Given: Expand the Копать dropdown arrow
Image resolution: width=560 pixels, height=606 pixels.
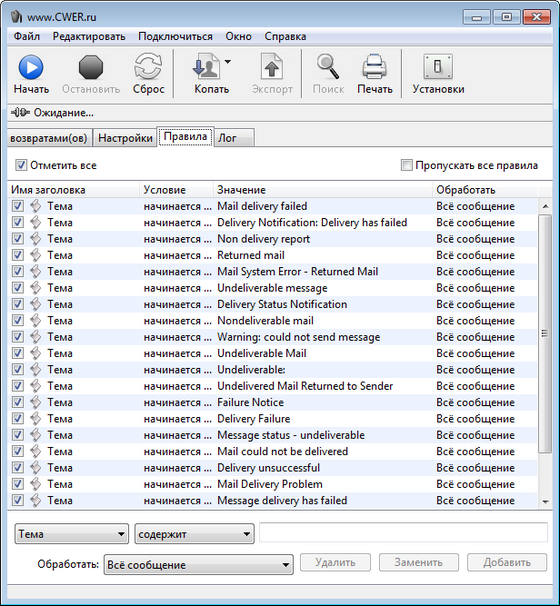Looking at the screenshot, I should coord(228,61).
